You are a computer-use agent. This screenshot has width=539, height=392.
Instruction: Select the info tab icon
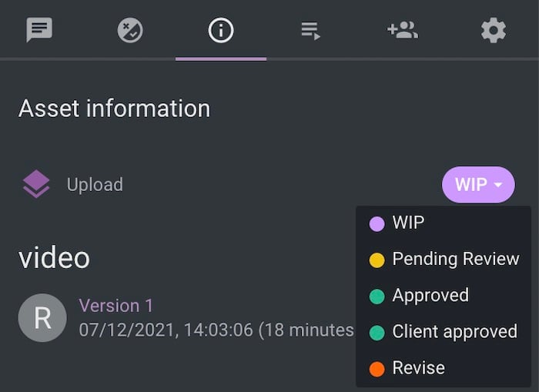pyautogui.click(x=221, y=30)
